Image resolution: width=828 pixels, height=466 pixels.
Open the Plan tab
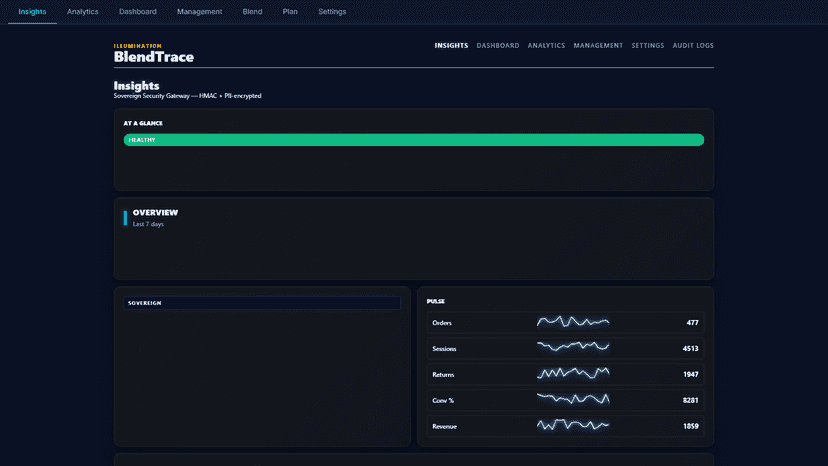coord(290,12)
